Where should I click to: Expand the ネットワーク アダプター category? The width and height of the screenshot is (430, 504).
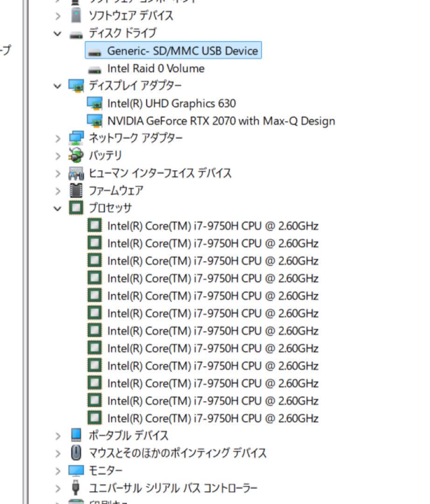[58, 139]
